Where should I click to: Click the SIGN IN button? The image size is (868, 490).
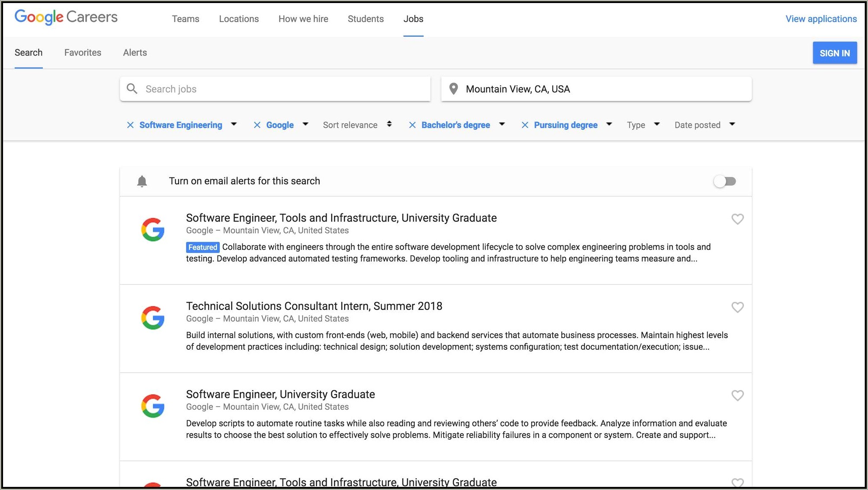[835, 52]
